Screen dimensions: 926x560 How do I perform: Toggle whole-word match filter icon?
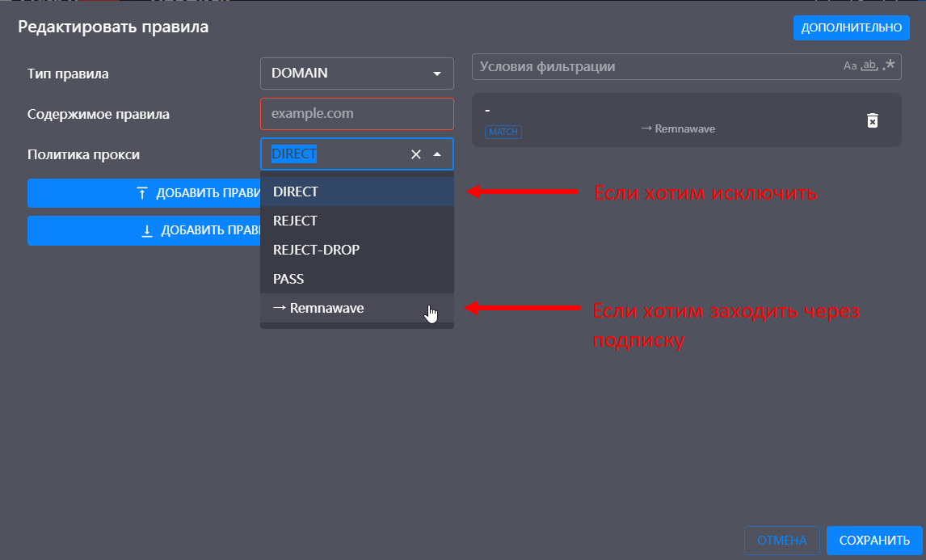[869, 66]
